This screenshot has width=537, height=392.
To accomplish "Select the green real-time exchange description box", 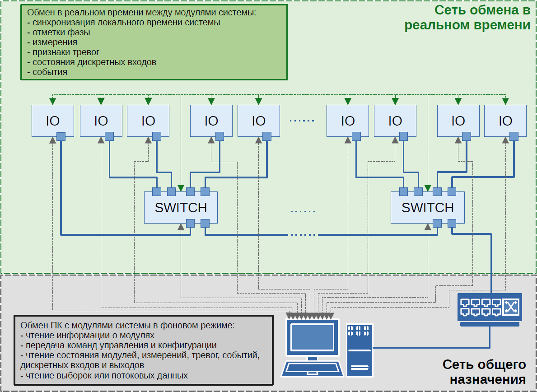I will (154, 42).
